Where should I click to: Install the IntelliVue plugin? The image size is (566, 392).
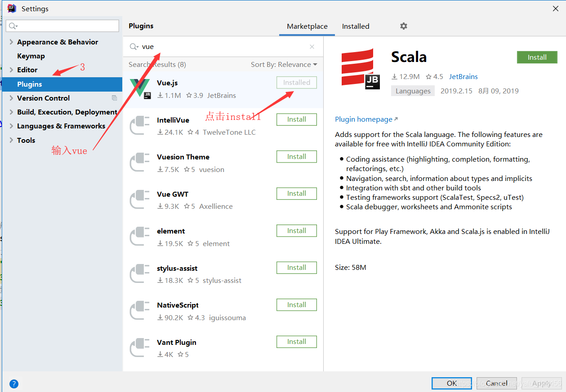pyautogui.click(x=297, y=119)
